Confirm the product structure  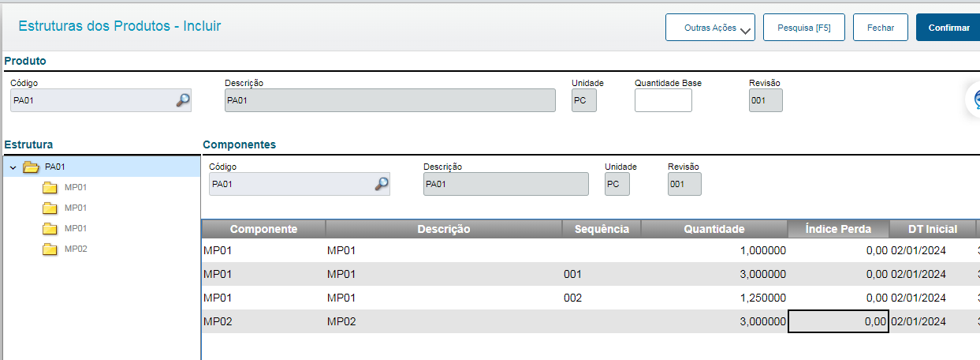click(x=948, y=28)
